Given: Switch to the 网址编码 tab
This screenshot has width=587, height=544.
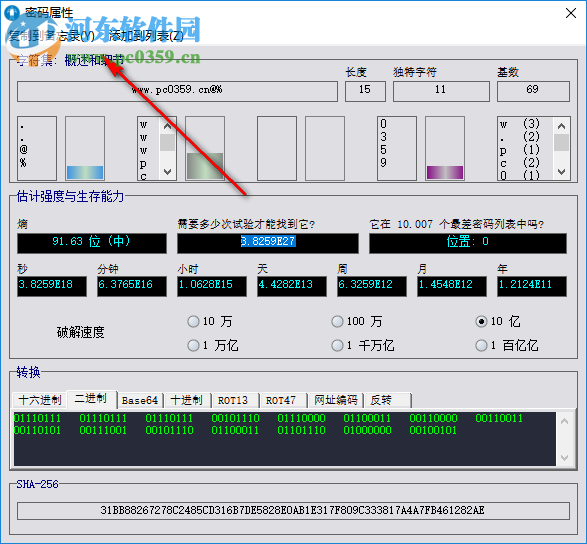Looking at the screenshot, I should tap(336, 400).
